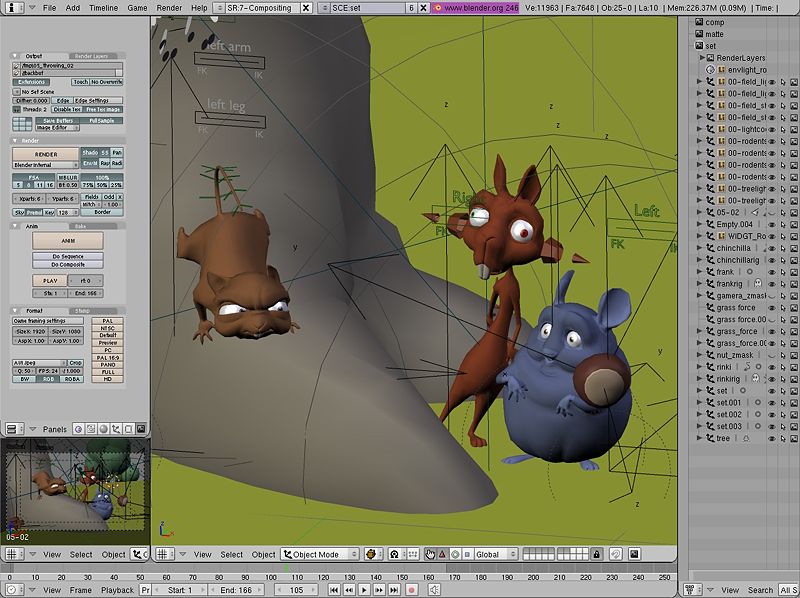800x598 pixels.
Task: Toggle visibility eye for chinchilla object
Action: [x=772, y=248]
